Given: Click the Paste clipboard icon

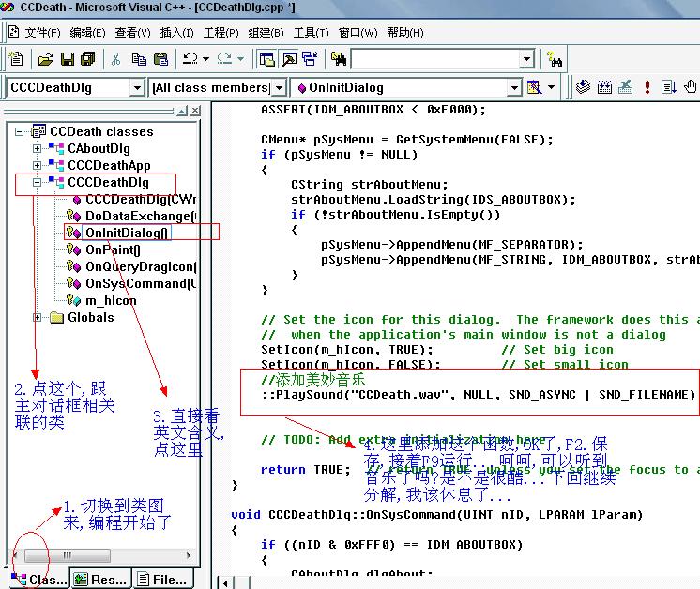Looking at the screenshot, I should click(x=160, y=59).
